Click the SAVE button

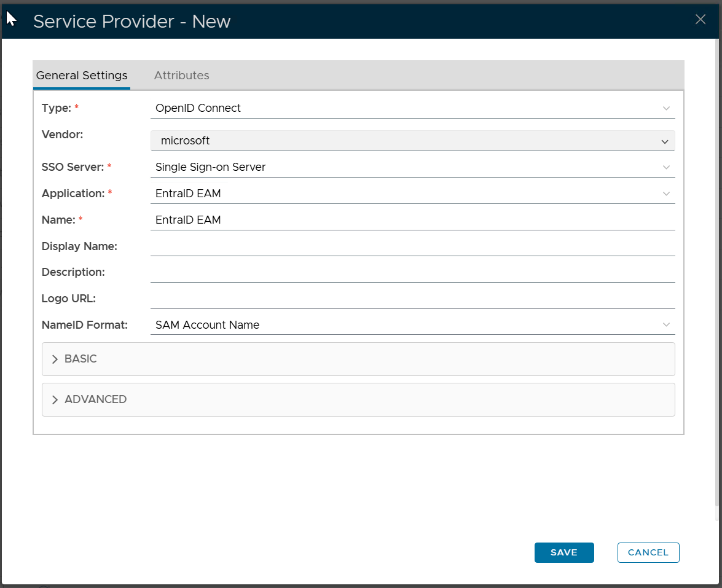point(563,552)
